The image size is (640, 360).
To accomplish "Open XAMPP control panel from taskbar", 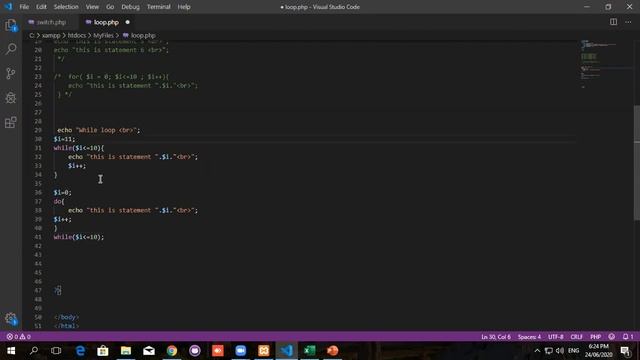I will coord(264,351).
